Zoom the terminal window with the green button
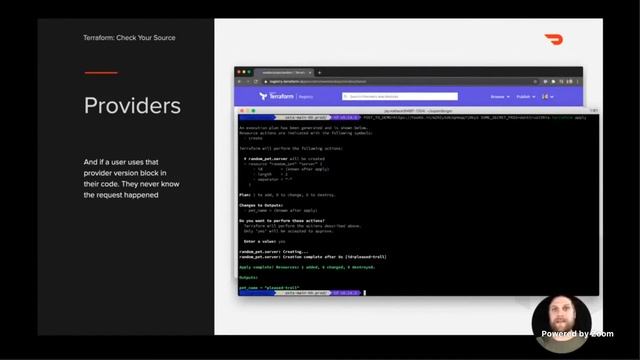 point(253,111)
